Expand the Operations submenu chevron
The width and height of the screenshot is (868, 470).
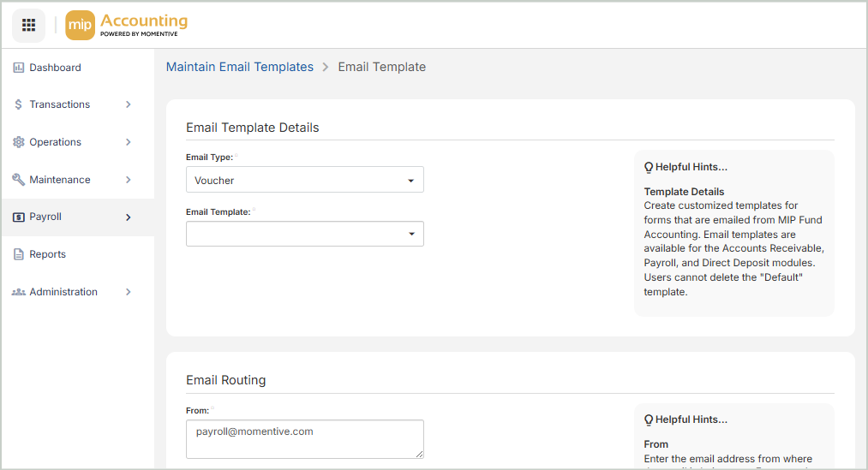tap(129, 142)
